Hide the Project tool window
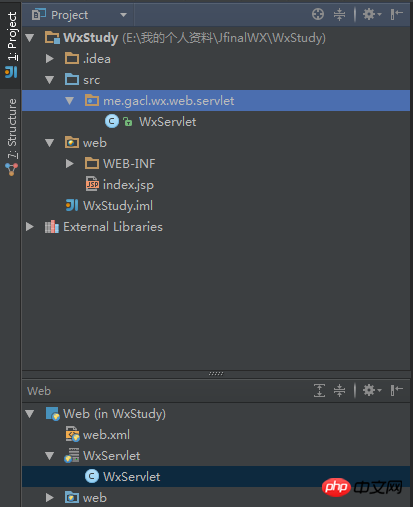The image size is (413, 507). tap(397, 14)
